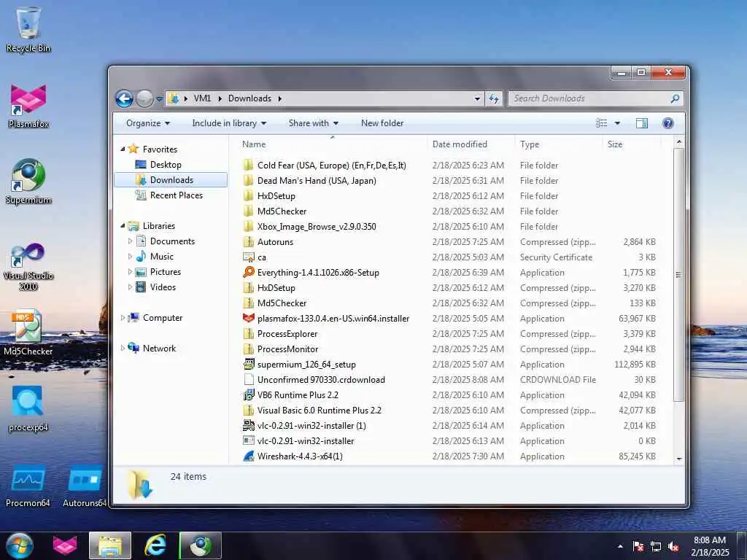The image size is (747, 560).
Task: Click the scrollbar down arrow
Action: 679,459
